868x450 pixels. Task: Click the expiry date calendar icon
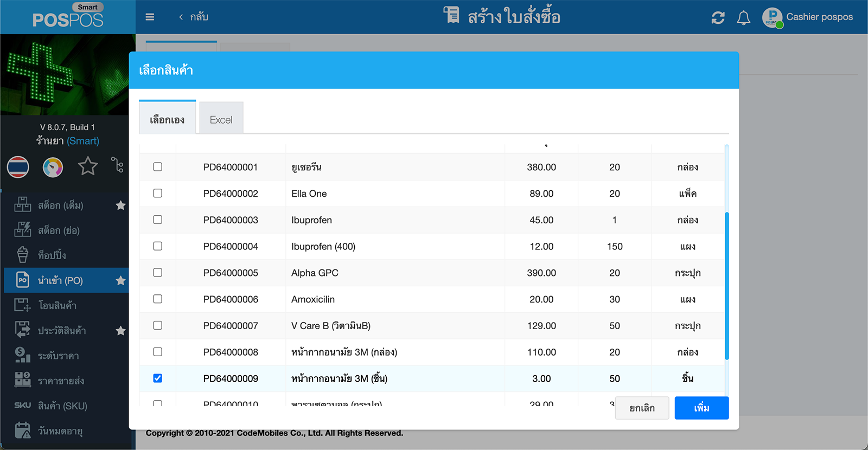coord(22,430)
